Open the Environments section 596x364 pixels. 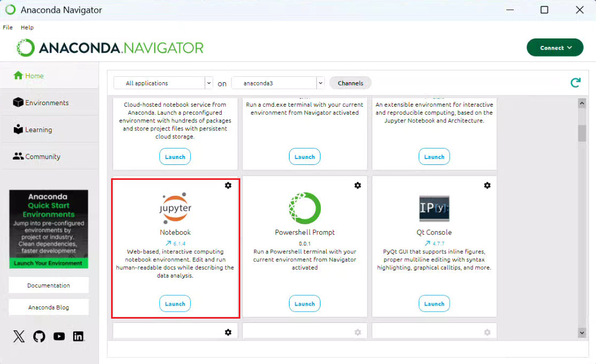click(50, 102)
